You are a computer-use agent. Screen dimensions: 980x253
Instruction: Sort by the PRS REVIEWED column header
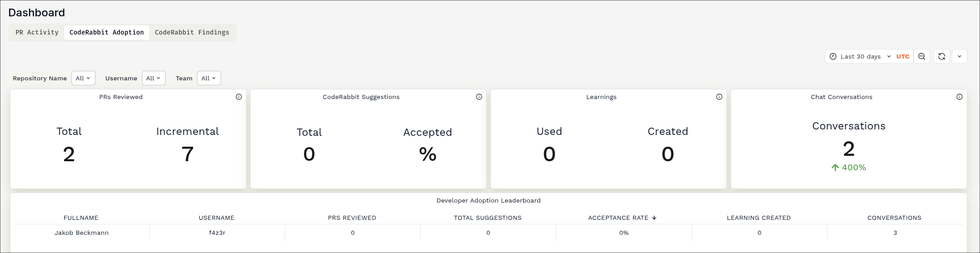pyautogui.click(x=352, y=218)
